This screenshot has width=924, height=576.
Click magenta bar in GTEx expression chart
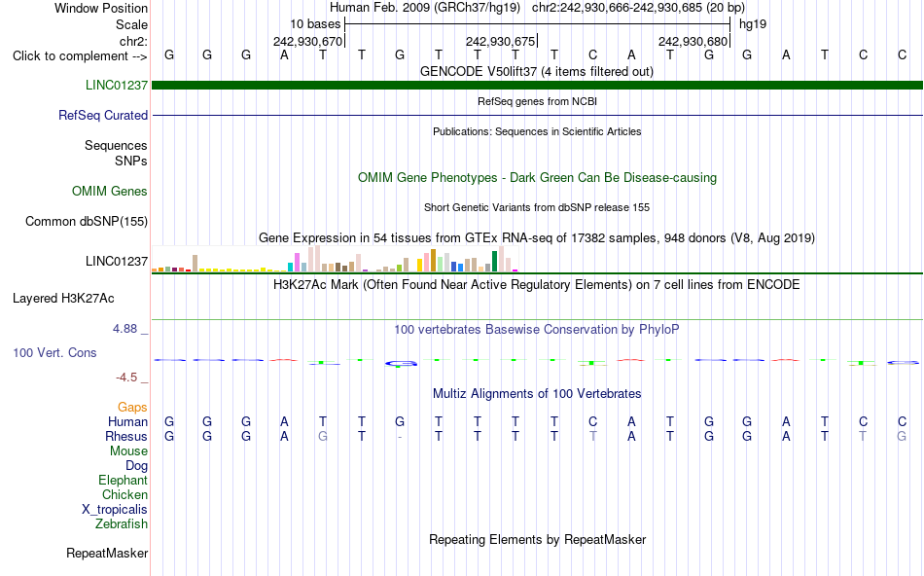point(515,270)
